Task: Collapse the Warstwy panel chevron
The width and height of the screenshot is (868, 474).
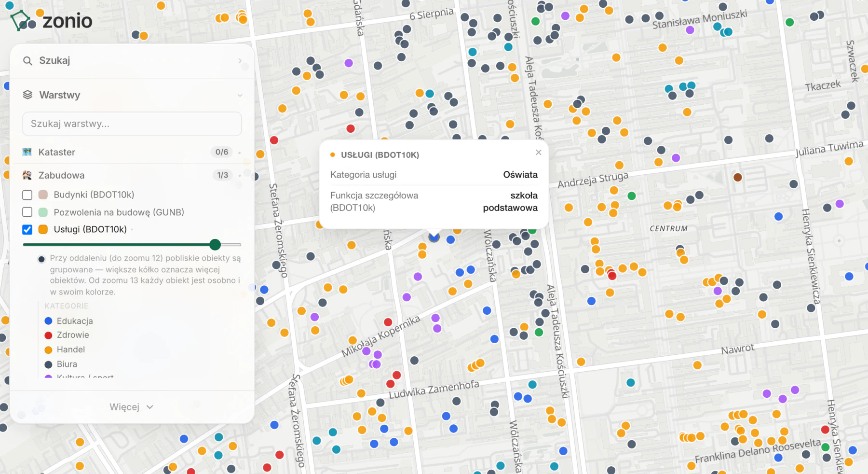Action: click(x=240, y=96)
